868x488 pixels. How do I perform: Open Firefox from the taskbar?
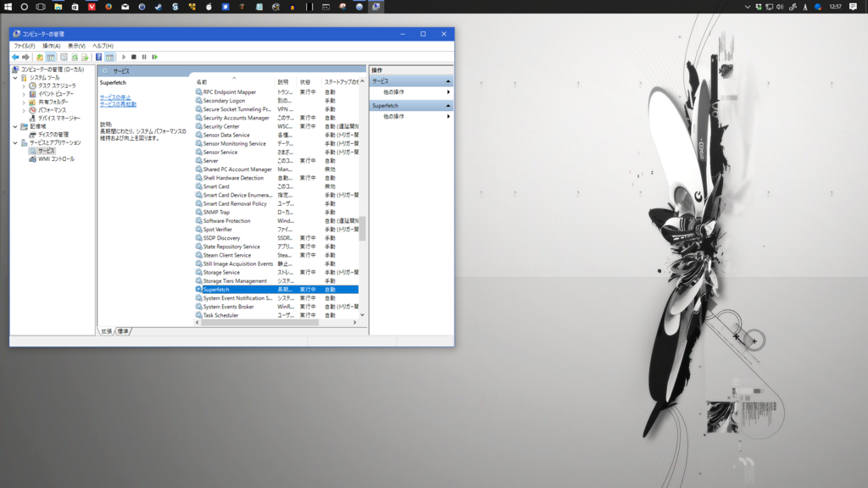(x=108, y=7)
